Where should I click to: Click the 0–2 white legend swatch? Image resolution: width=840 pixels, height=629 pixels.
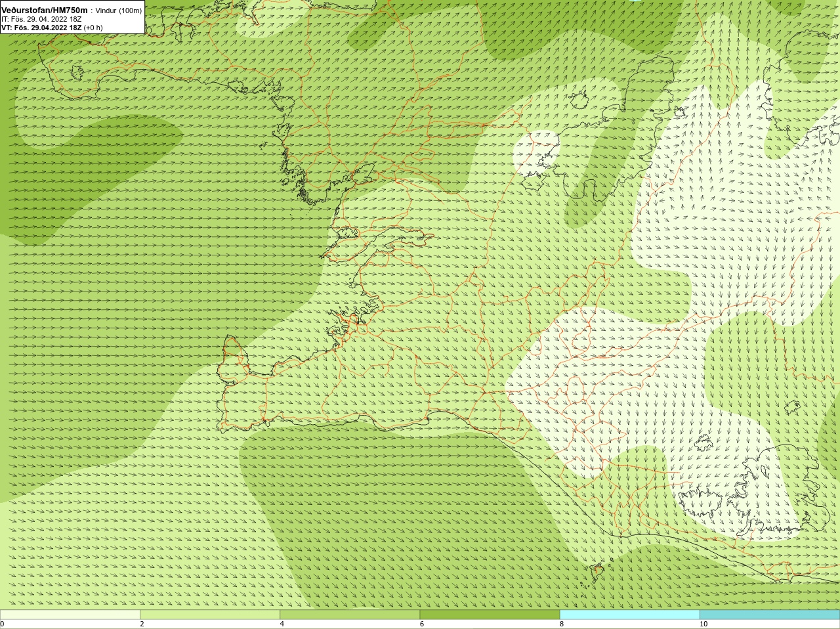pyautogui.click(x=70, y=615)
